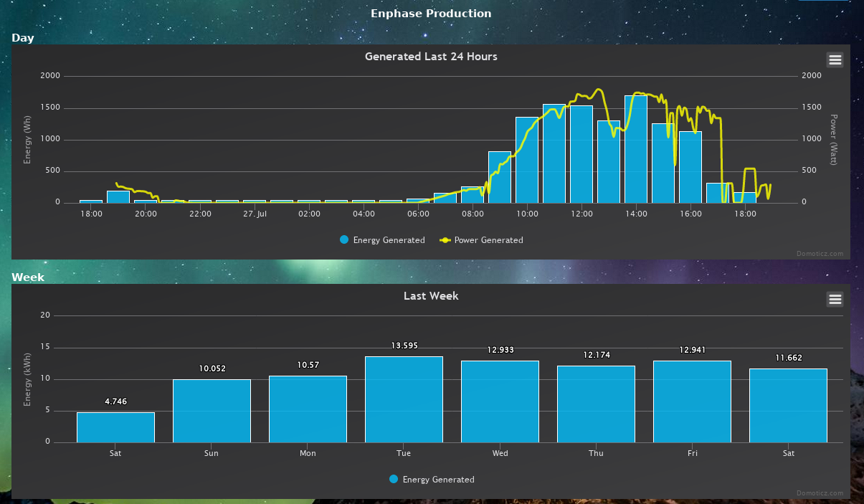Image resolution: width=864 pixels, height=504 pixels.
Task: Toggle Energy Generated series in Day chart legend
Action: coord(382,240)
